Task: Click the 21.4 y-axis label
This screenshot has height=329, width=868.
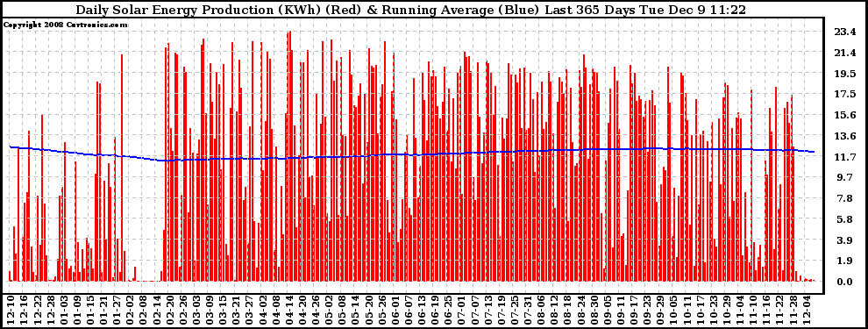Action: click(x=844, y=54)
